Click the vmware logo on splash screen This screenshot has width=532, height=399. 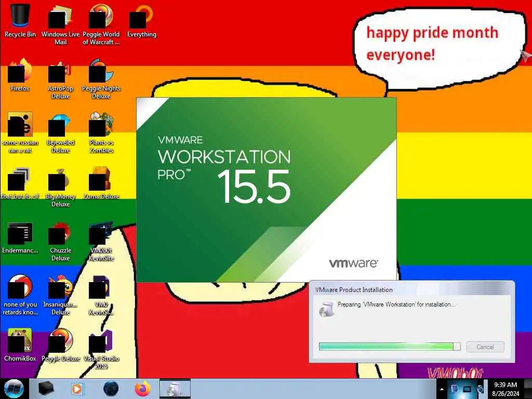pos(353,263)
